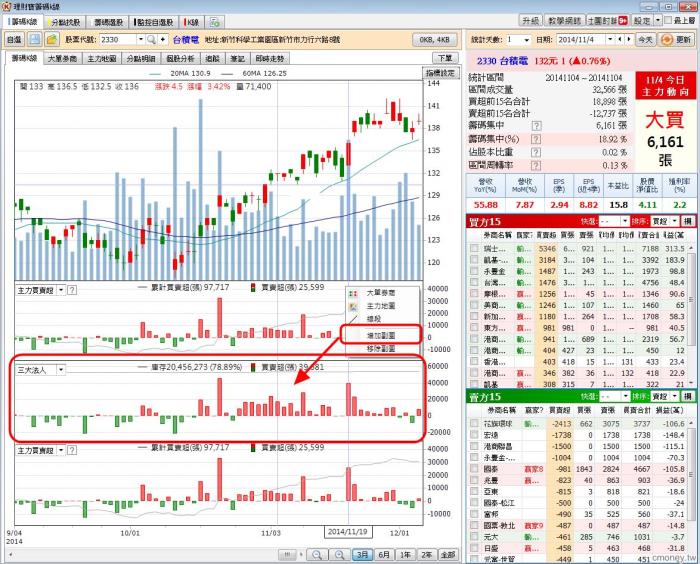Viewport: 700px width, 564px height.
Task: Check the 瑞士 broker row checkbox
Action: point(474,248)
